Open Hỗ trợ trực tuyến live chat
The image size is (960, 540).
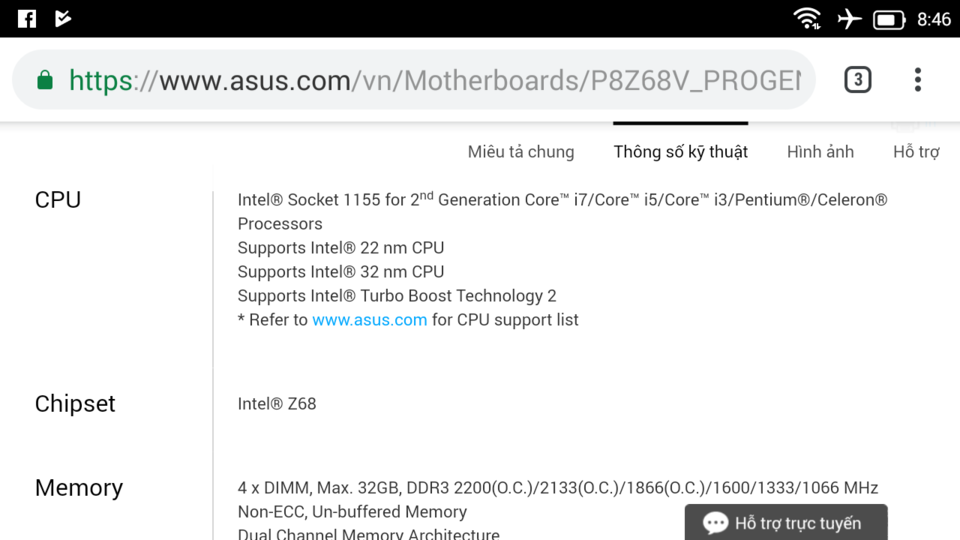click(x=786, y=522)
